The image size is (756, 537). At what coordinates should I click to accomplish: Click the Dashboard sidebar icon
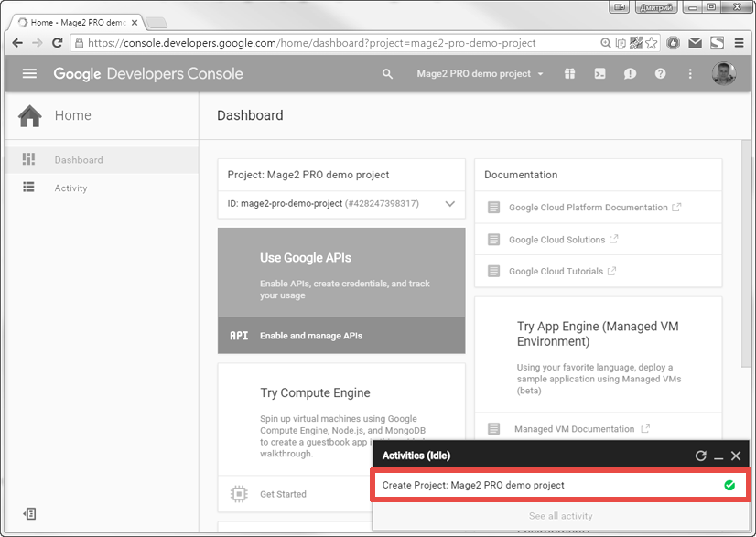coord(29,159)
